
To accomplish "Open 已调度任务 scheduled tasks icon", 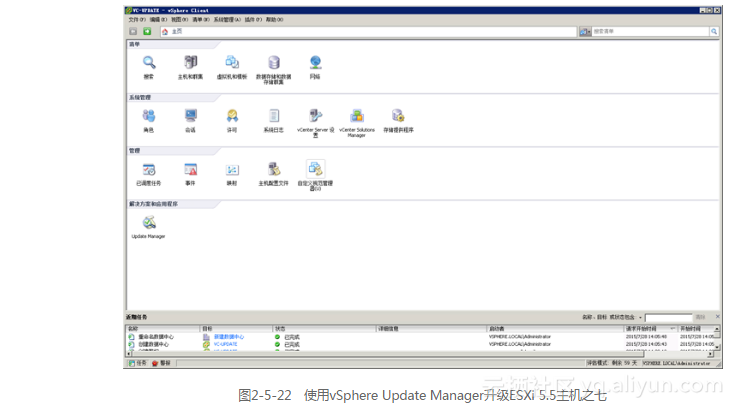I will [149, 169].
